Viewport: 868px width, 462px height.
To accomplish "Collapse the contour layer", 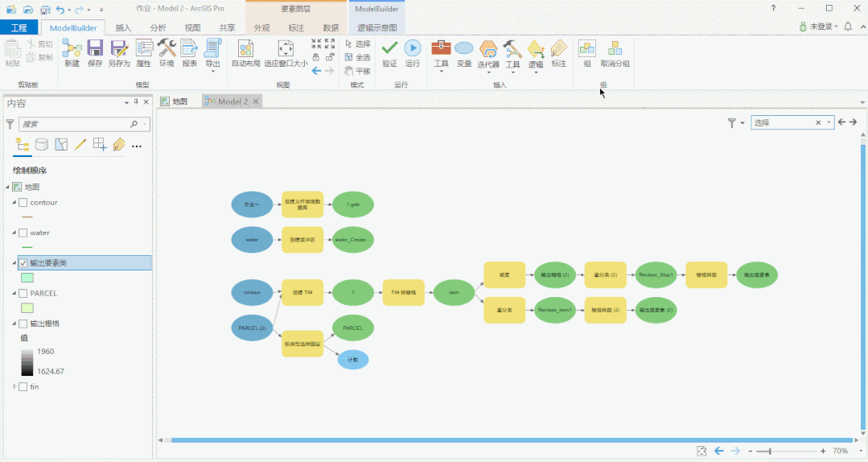I will coord(14,203).
